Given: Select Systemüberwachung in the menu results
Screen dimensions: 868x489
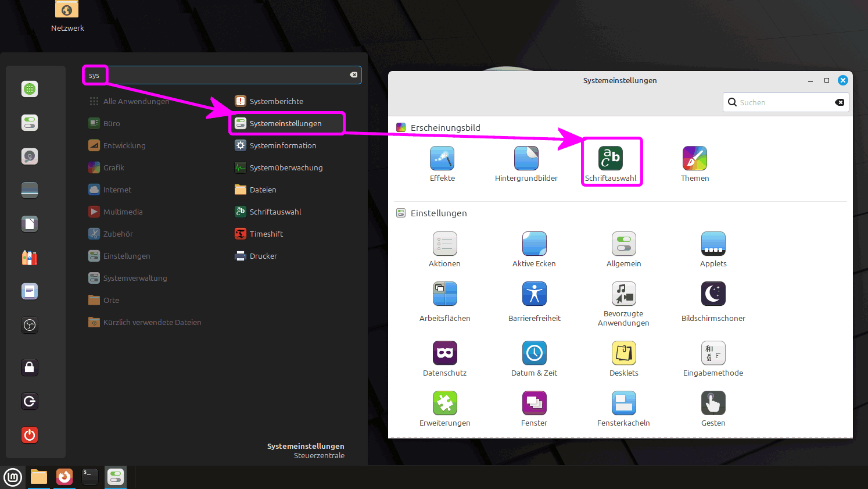Looking at the screenshot, I should click(x=285, y=167).
